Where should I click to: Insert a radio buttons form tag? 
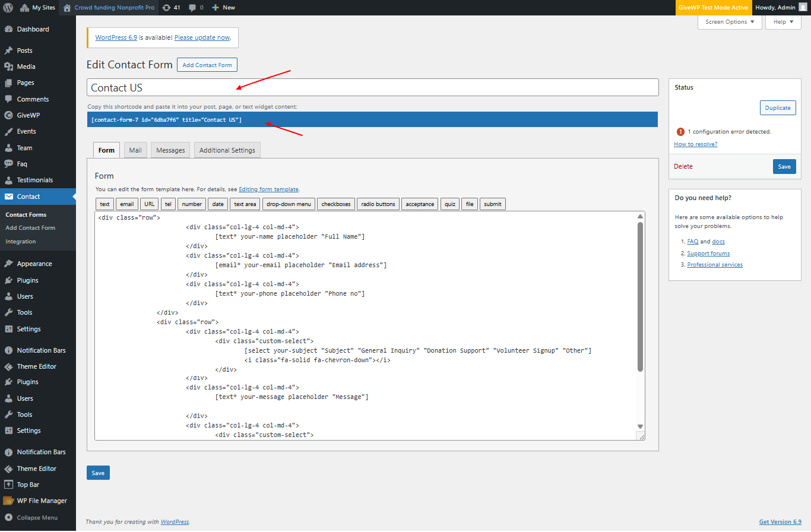[378, 204]
